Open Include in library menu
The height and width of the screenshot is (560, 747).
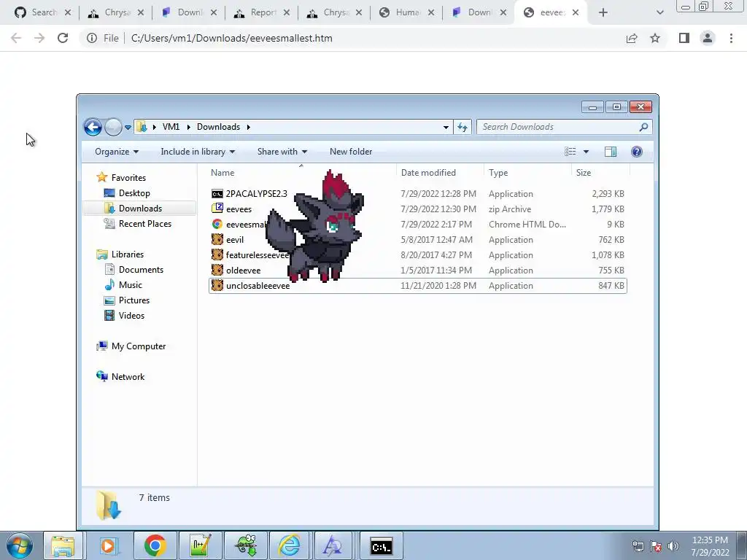(198, 152)
